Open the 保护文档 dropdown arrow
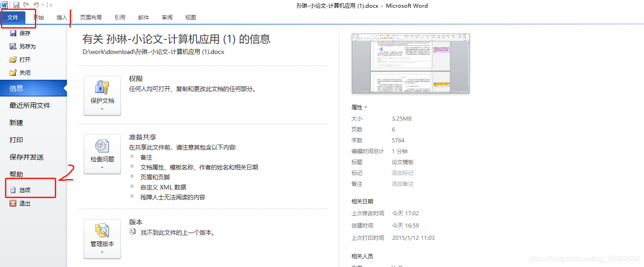Screen dimensions: 644x267 coord(102,109)
